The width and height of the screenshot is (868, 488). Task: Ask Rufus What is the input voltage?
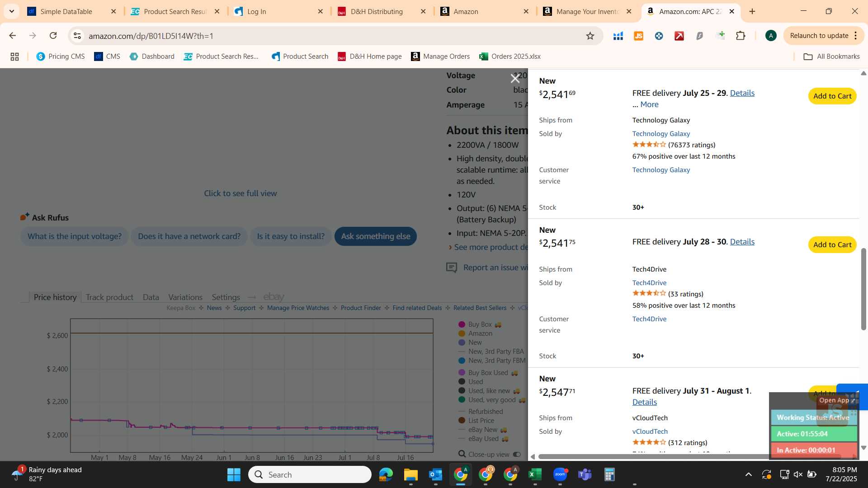tap(75, 236)
